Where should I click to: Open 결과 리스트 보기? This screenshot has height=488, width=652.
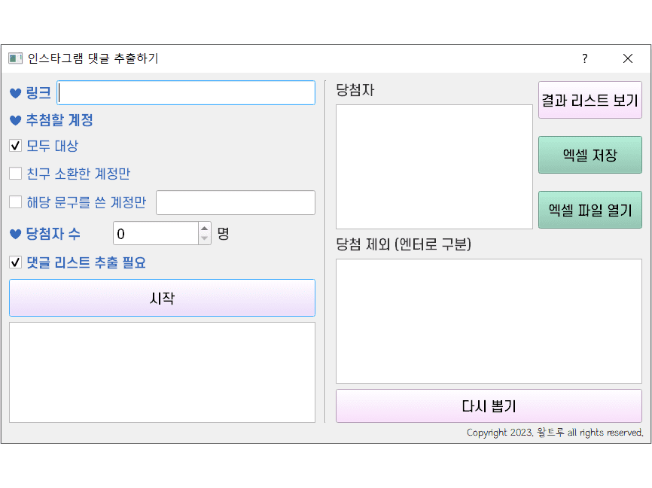click(589, 100)
